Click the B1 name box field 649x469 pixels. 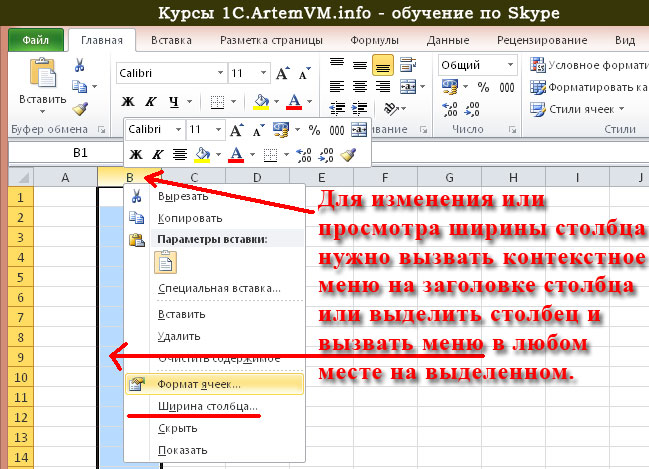[x=80, y=152]
